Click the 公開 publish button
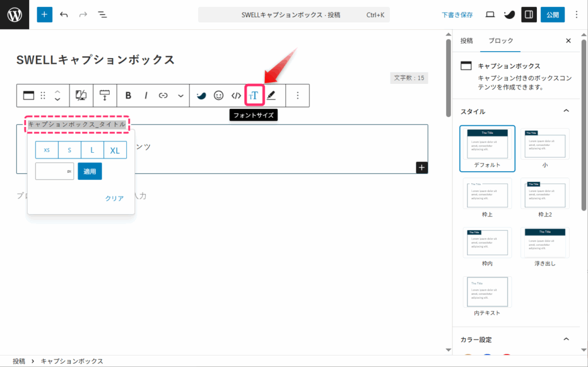This screenshot has width=588, height=367. click(x=552, y=14)
